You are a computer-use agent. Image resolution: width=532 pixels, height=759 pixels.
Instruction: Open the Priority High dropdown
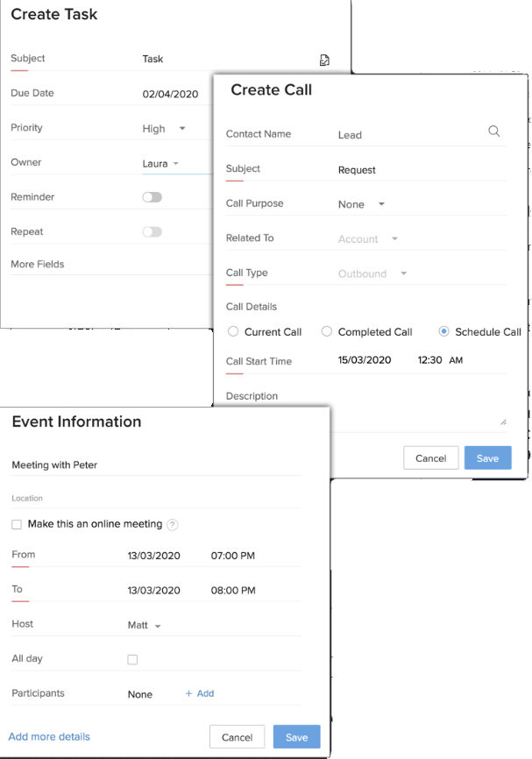[x=165, y=129]
